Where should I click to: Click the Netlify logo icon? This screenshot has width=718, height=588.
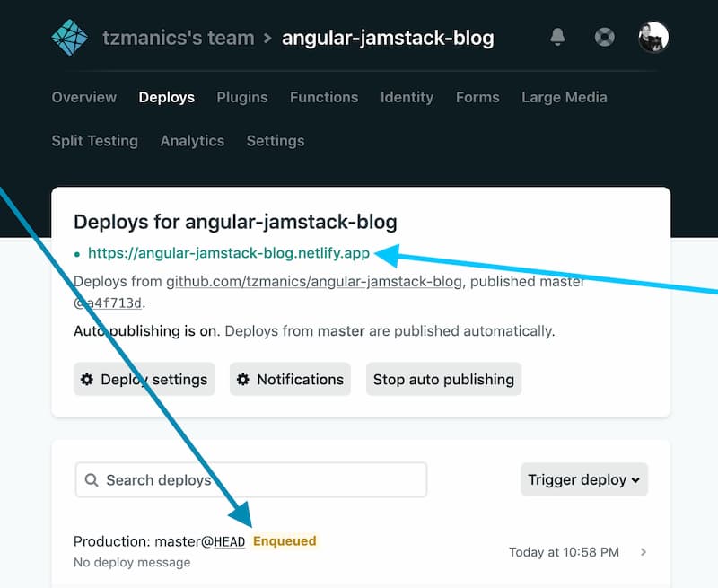68,37
